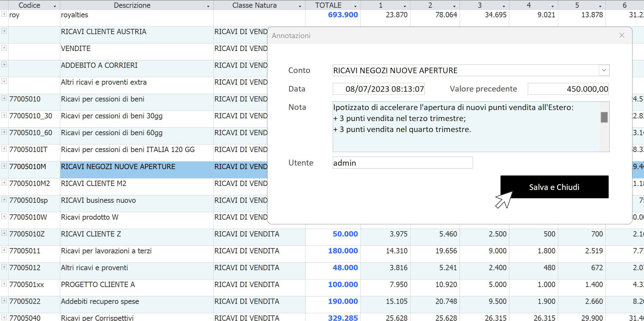
Task: Click the Addebiti recupero spese cell
Action: [137, 305]
